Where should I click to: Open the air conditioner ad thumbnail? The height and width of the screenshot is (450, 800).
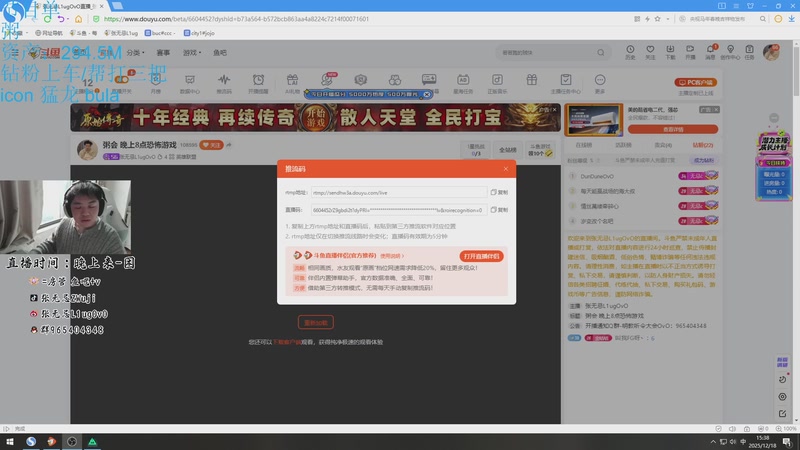[594, 120]
